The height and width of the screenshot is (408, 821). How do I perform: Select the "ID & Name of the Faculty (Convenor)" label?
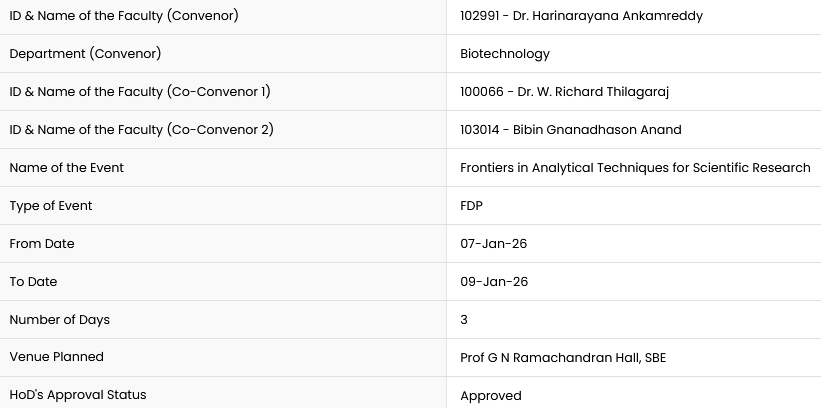point(124,16)
